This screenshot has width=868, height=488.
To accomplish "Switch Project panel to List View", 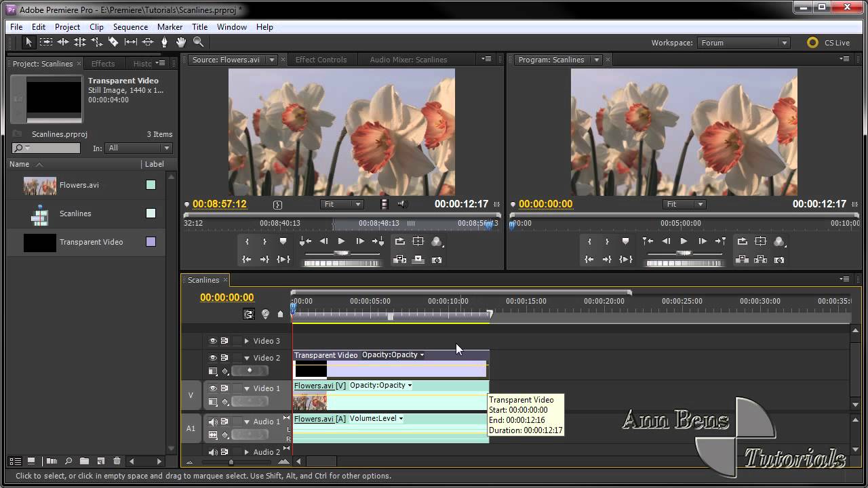I will pyautogui.click(x=15, y=462).
